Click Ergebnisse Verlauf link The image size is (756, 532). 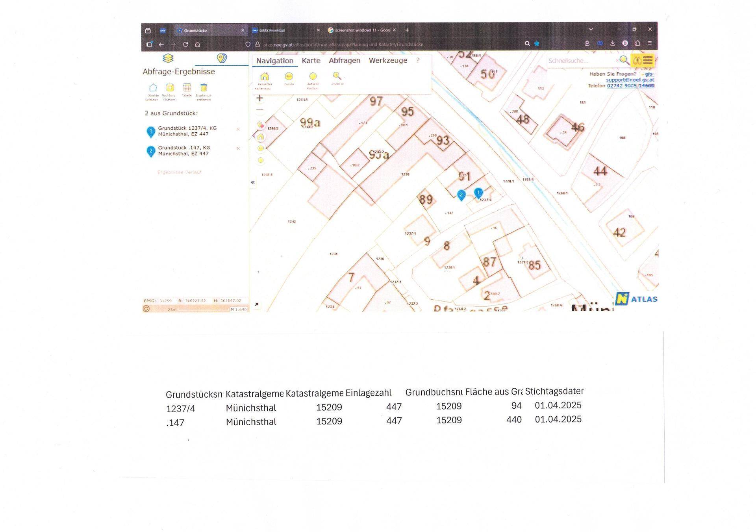[180, 172]
